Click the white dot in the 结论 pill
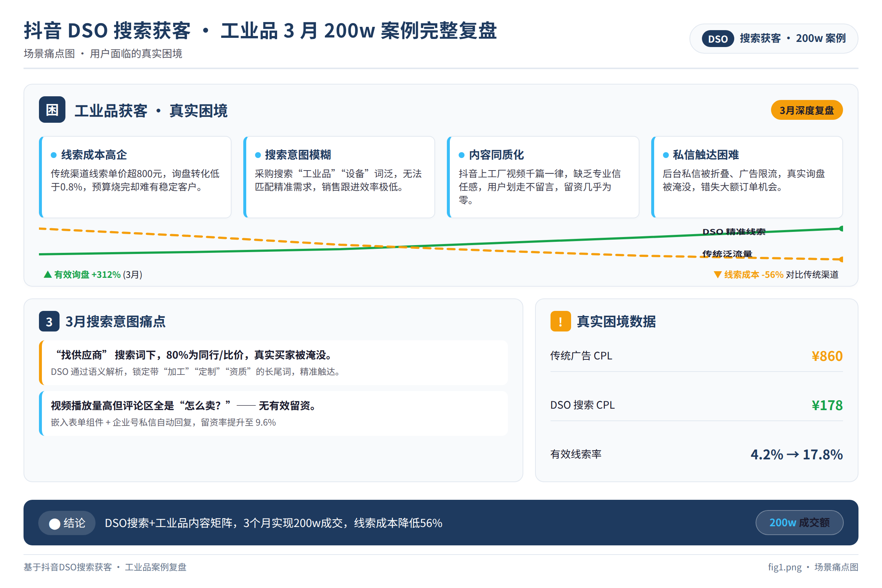The height and width of the screenshot is (588, 882). 55,524
